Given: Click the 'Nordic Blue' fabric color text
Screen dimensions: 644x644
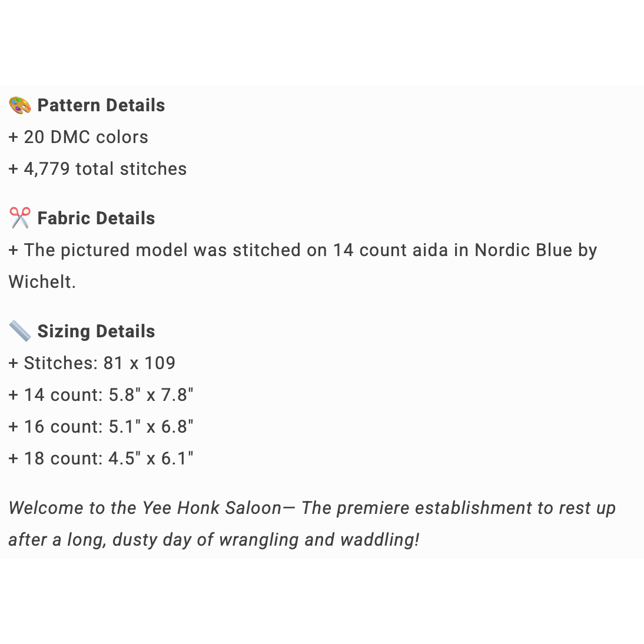Looking at the screenshot, I should (x=523, y=250).
